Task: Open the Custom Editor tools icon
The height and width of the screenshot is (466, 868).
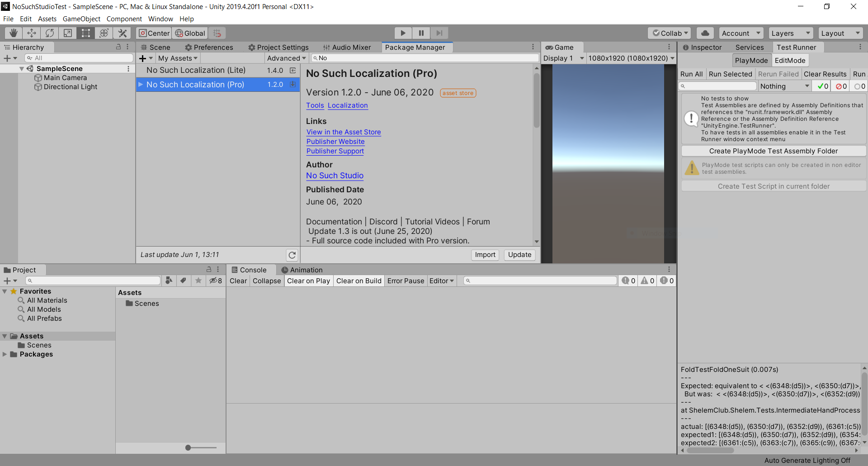Action: click(122, 33)
